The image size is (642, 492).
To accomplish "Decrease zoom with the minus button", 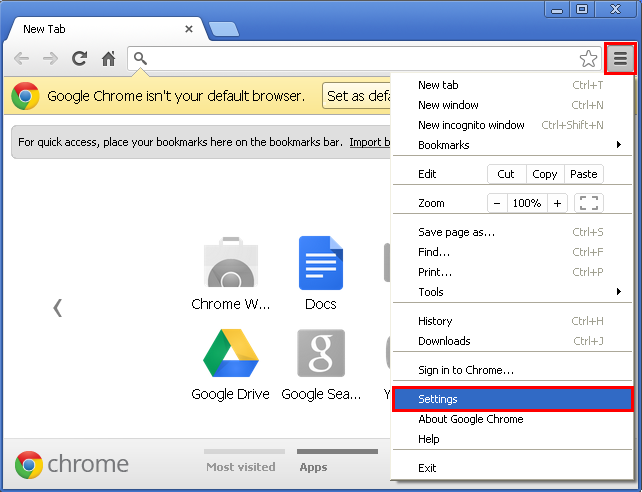I will pyautogui.click(x=497, y=203).
